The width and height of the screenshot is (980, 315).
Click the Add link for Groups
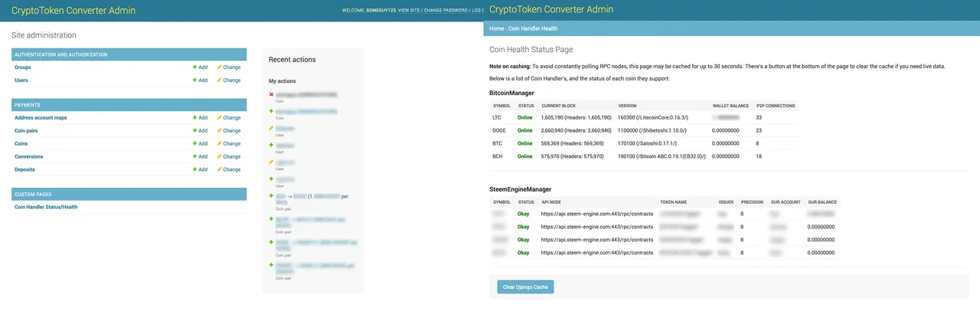click(200, 67)
